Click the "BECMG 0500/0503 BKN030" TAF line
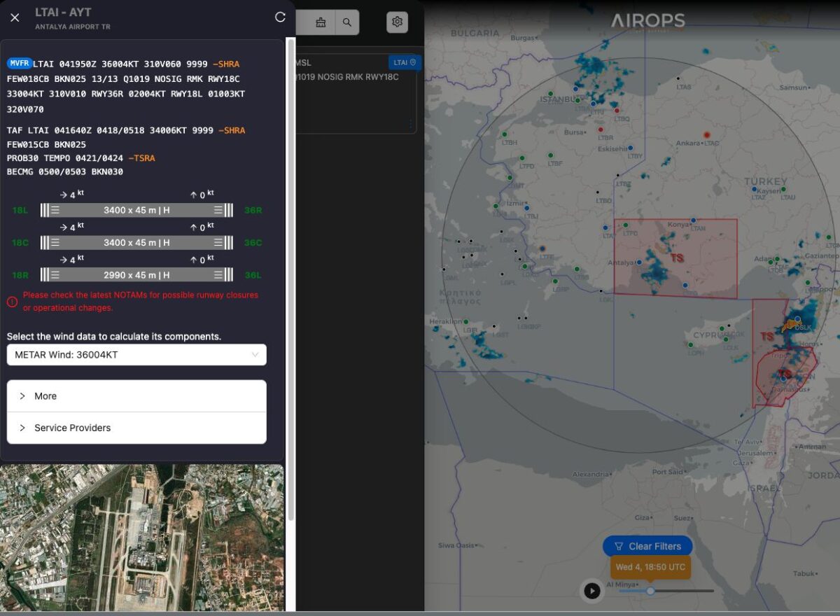Image resolution: width=840 pixels, height=616 pixels. click(x=65, y=171)
